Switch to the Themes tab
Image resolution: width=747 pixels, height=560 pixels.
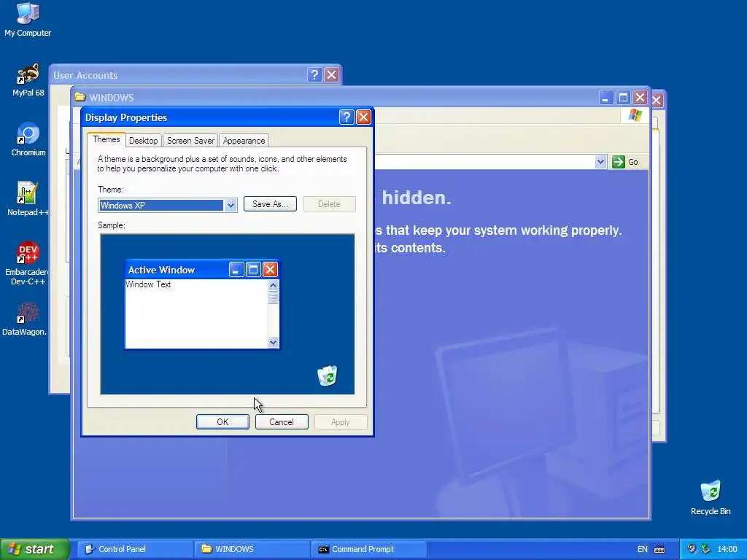point(107,139)
